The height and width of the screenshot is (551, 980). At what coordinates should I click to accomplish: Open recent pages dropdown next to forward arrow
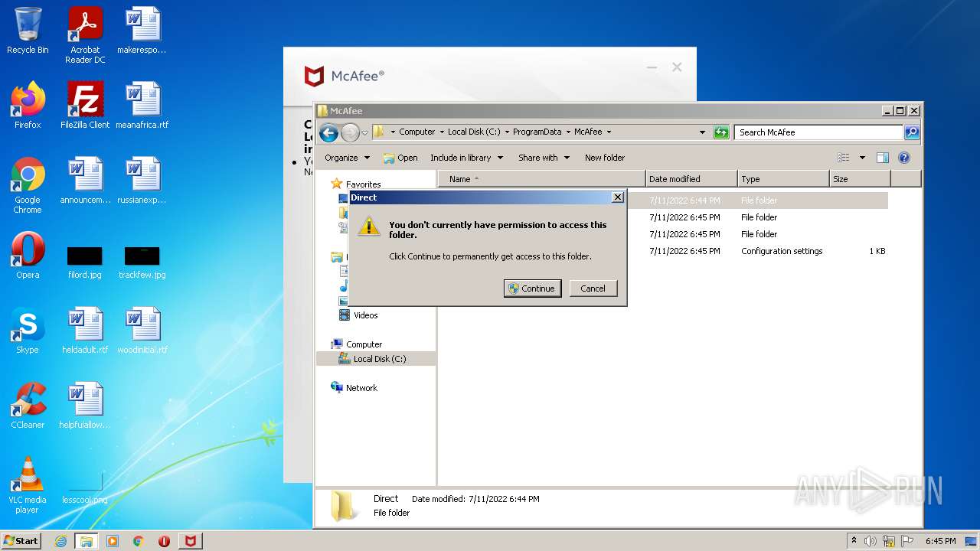365,132
